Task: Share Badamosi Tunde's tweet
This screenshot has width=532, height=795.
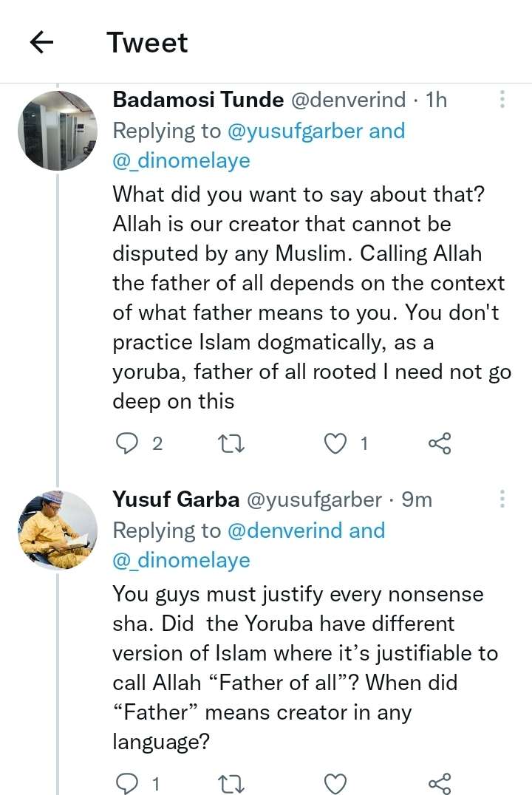Action: [x=439, y=443]
